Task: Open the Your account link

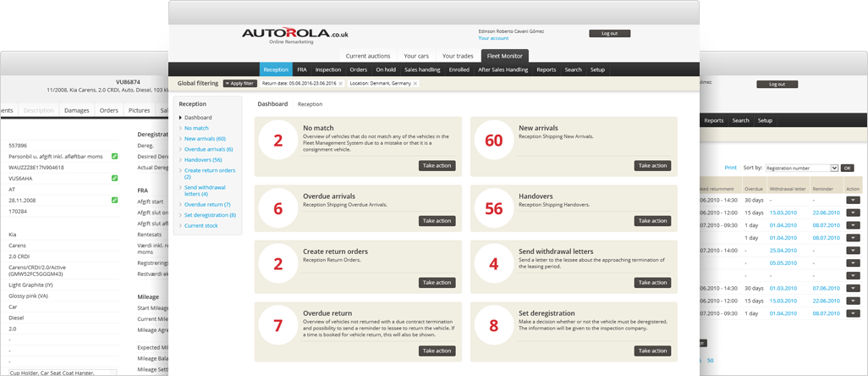Action: pos(493,38)
